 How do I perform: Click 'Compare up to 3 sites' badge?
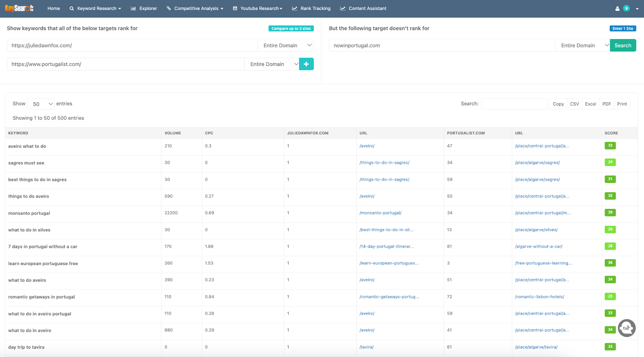click(291, 29)
